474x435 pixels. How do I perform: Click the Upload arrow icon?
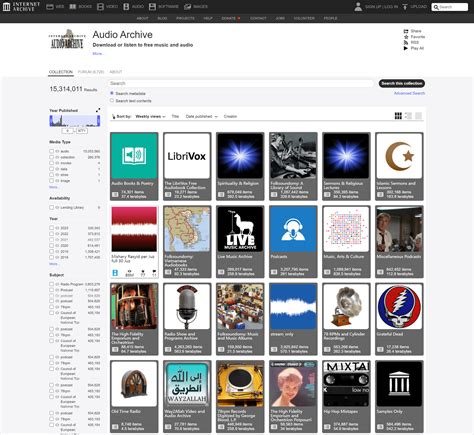click(405, 7)
